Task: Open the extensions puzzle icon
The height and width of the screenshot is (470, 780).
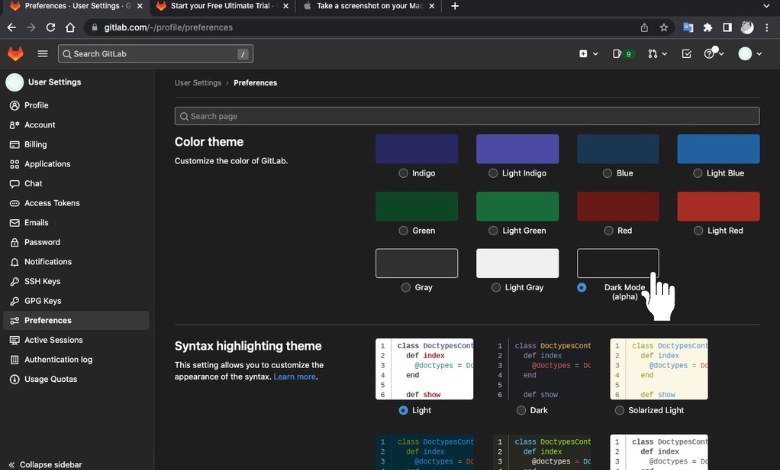Action: coord(707,27)
